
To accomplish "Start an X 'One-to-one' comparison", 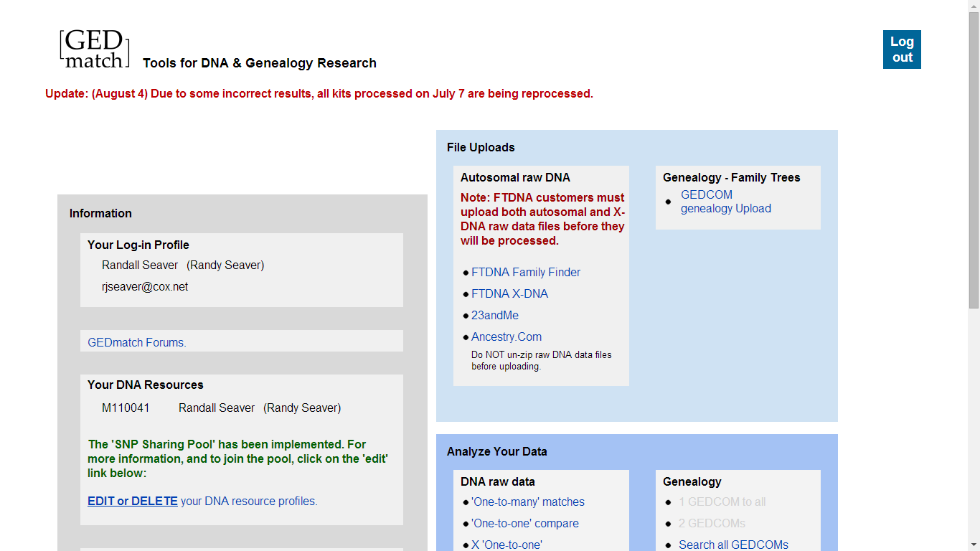I will 507,545.
